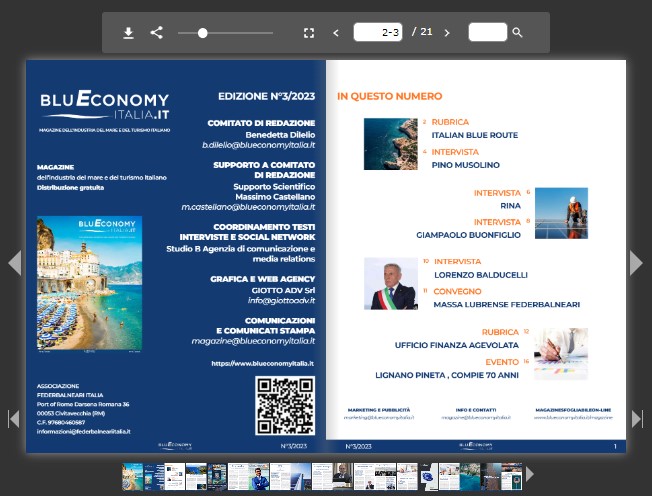The height and width of the screenshot is (496, 652).
Task: Click the mayor with tricolor sash photo
Action: (x=391, y=284)
